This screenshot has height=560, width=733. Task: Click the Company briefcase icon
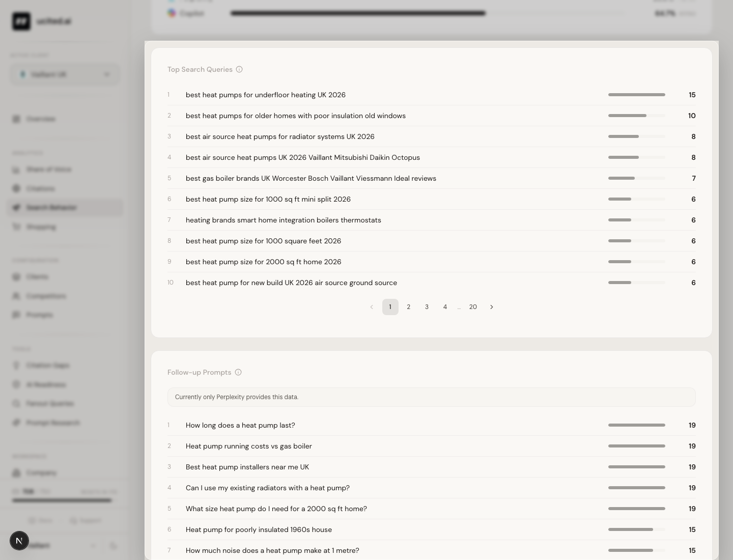[x=16, y=472]
